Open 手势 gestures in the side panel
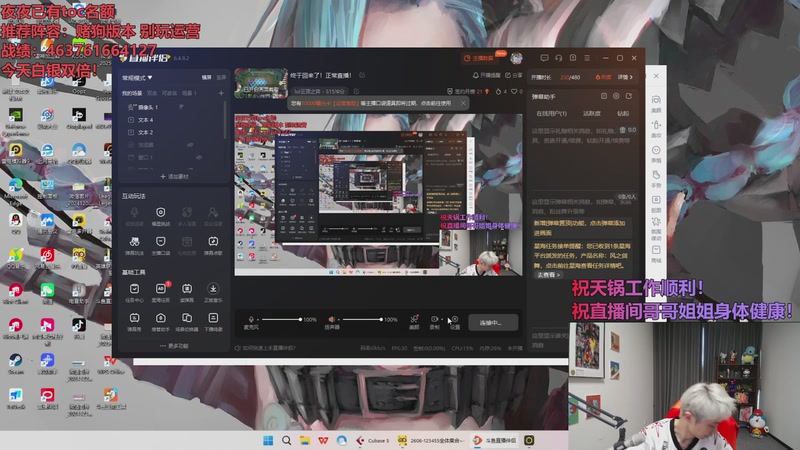Image resolution: width=800 pixels, height=450 pixels. tap(656, 179)
